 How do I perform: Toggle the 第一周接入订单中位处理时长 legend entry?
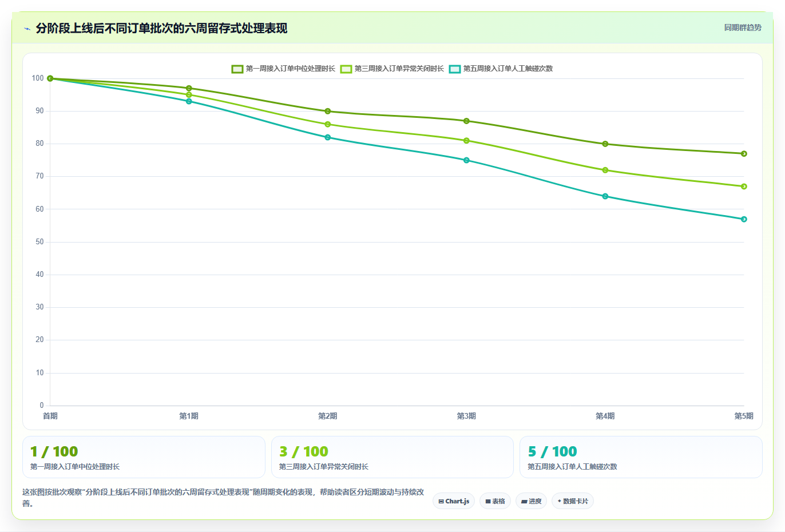click(x=283, y=69)
